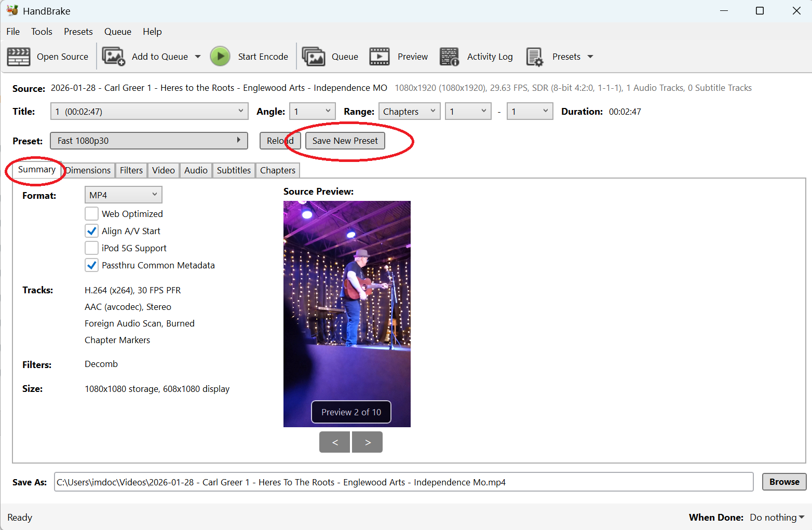This screenshot has height=530, width=812.
Task: Click the Open Source film clapper icon
Action: tap(19, 57)
